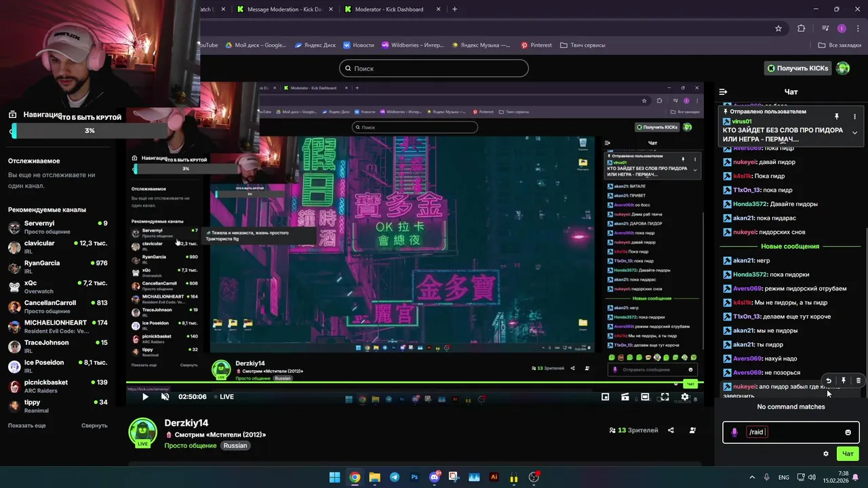Jump to Новые сообщения divider in chat

pos(790,246)
